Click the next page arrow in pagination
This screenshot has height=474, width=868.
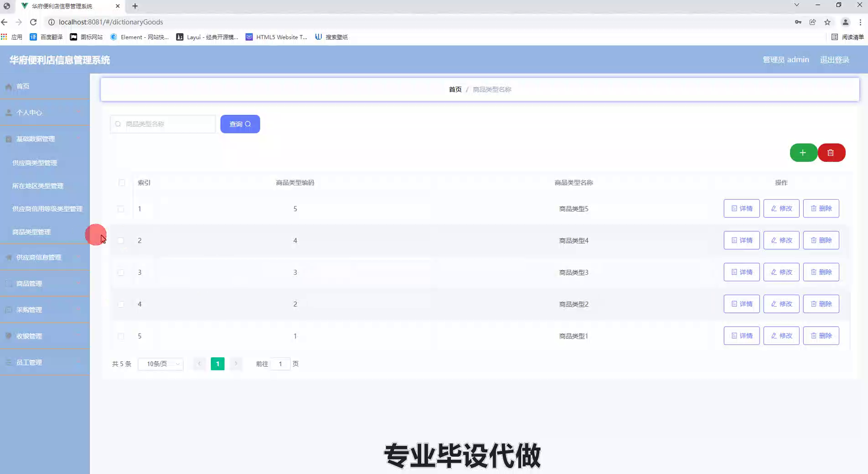[236, 364]
